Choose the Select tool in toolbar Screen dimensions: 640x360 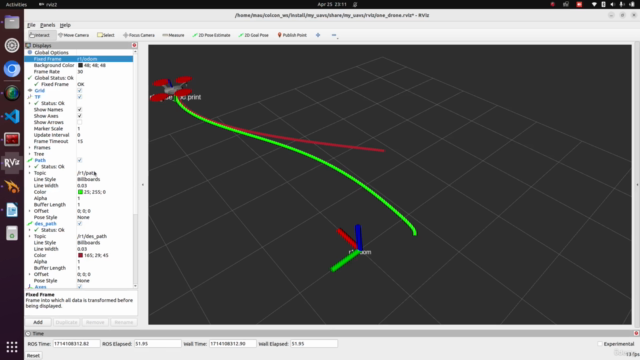click(x=106, y=35)
